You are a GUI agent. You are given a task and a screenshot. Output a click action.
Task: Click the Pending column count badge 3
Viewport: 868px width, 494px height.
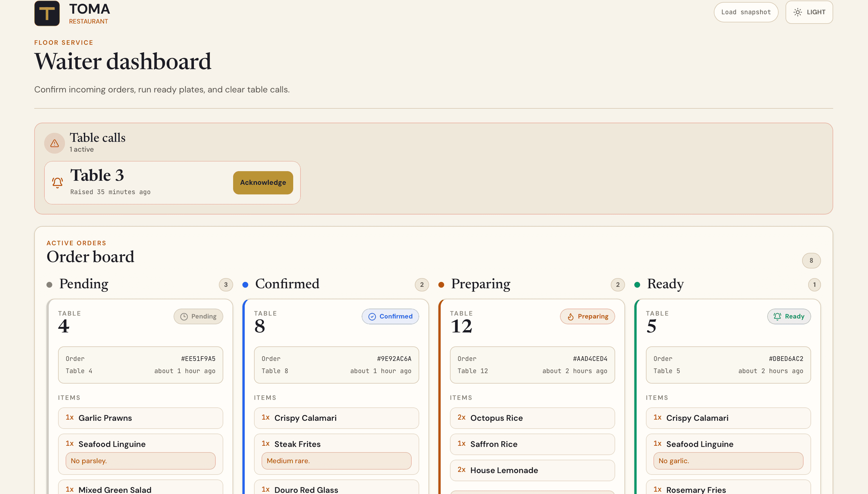tap(226, 285)
